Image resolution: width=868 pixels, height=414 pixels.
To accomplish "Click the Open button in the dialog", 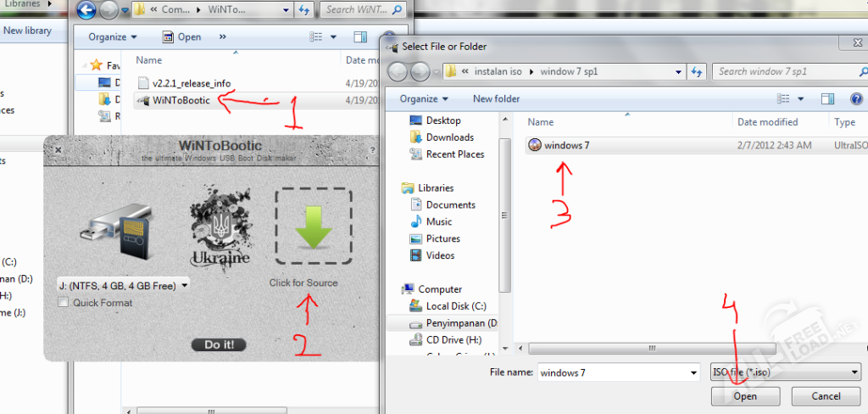I will (x=745, y=396).
